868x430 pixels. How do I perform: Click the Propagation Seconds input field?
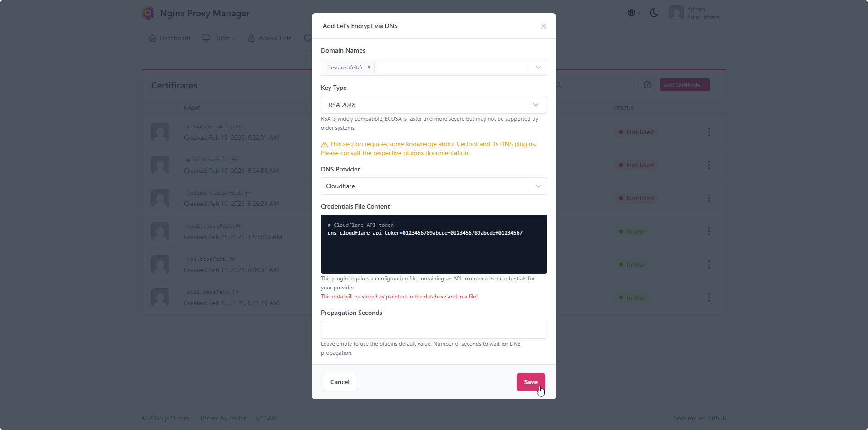tap(434, 330)
